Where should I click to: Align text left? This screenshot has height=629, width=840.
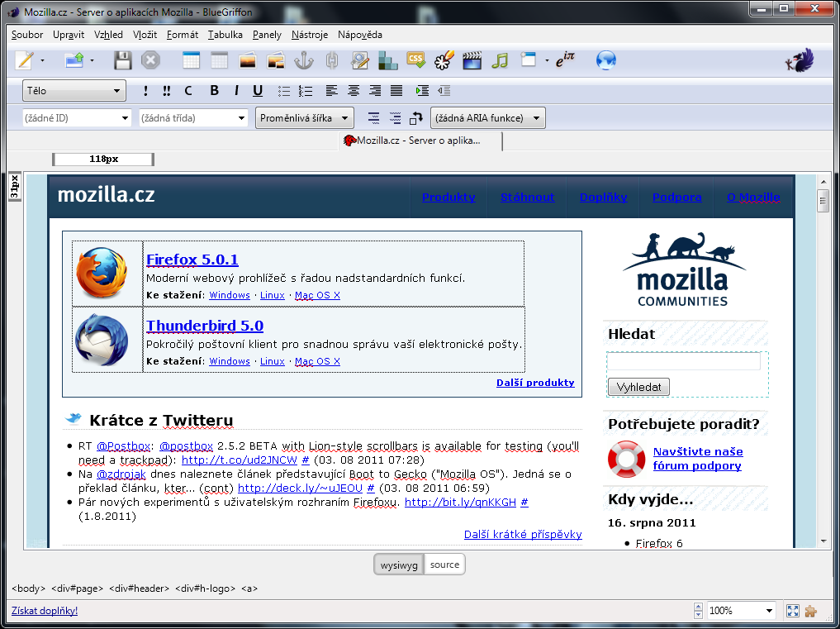[331, 91]
